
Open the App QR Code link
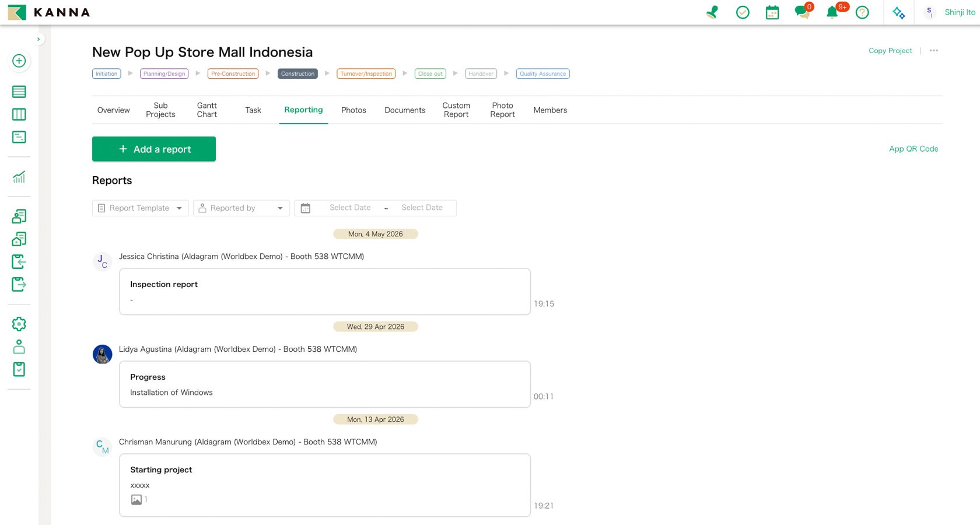pos(914,149)
